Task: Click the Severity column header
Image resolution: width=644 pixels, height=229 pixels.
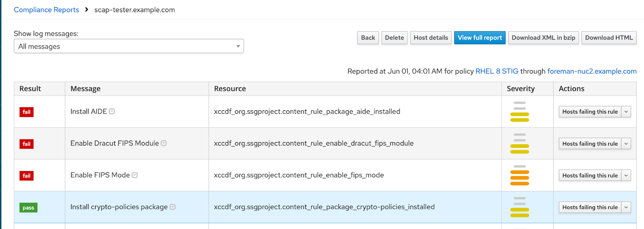Action: tap(520, 89)
